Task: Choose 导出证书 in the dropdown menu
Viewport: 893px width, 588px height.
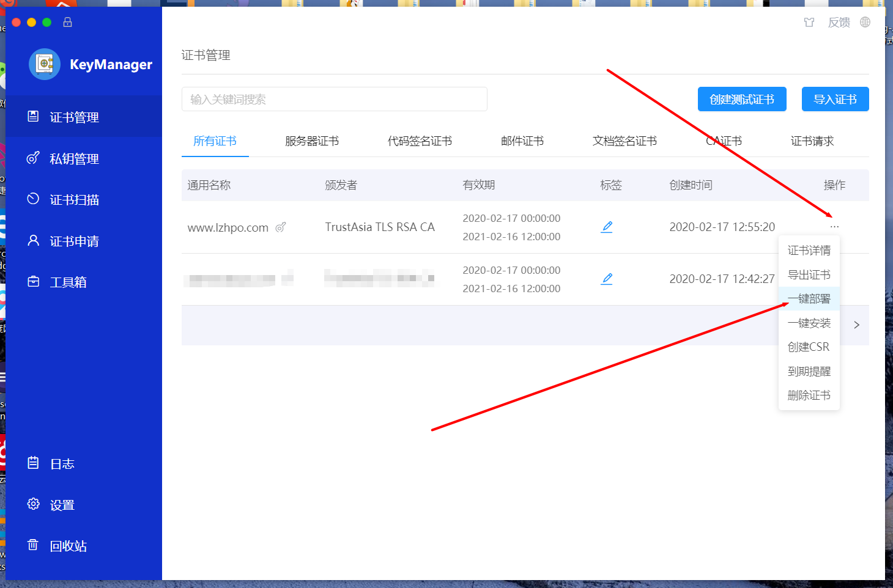Action: (809, 275)
